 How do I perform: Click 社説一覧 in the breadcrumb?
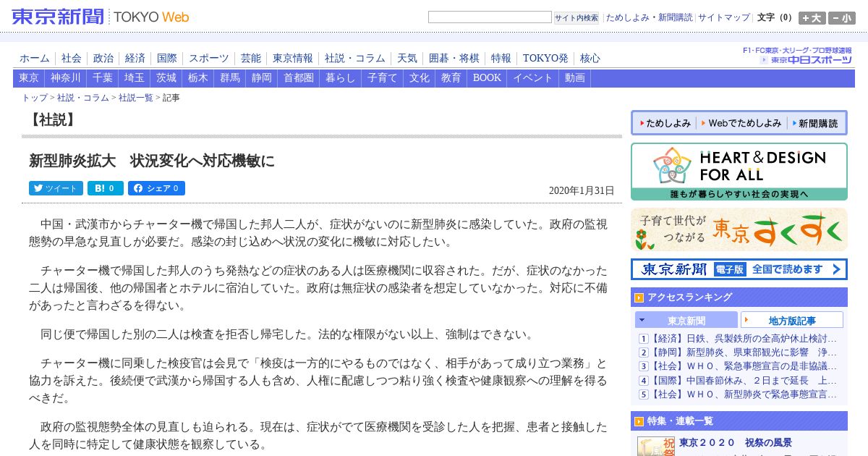[x=136, y=98]
